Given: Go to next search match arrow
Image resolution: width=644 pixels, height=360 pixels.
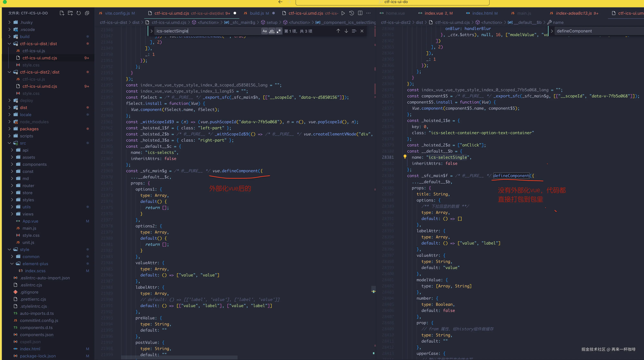Looking at the screenshot, I should click(346, 31).
